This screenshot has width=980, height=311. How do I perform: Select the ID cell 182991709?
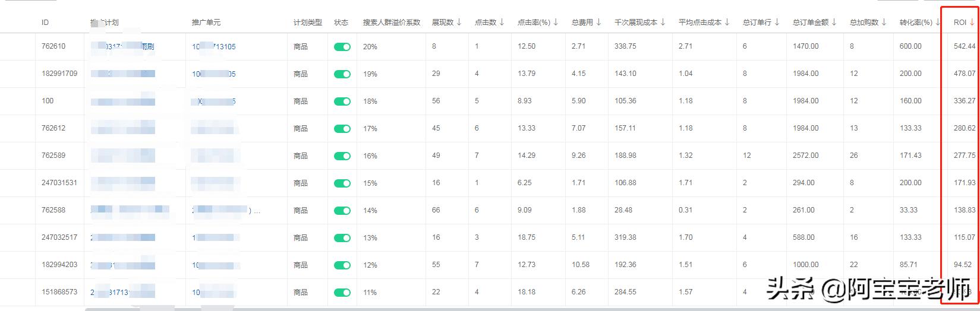59,74
